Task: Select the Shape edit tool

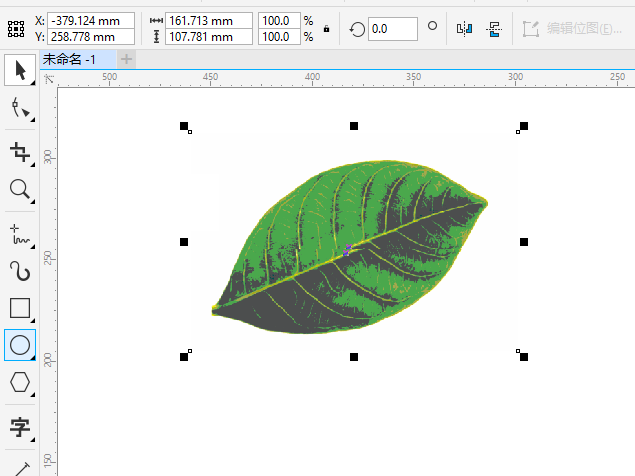Action: tap(20, 109)
